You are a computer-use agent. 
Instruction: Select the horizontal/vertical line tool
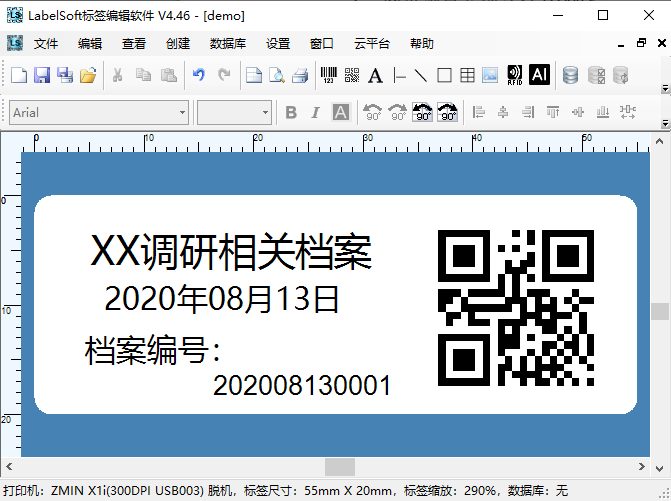pos(399,75)
